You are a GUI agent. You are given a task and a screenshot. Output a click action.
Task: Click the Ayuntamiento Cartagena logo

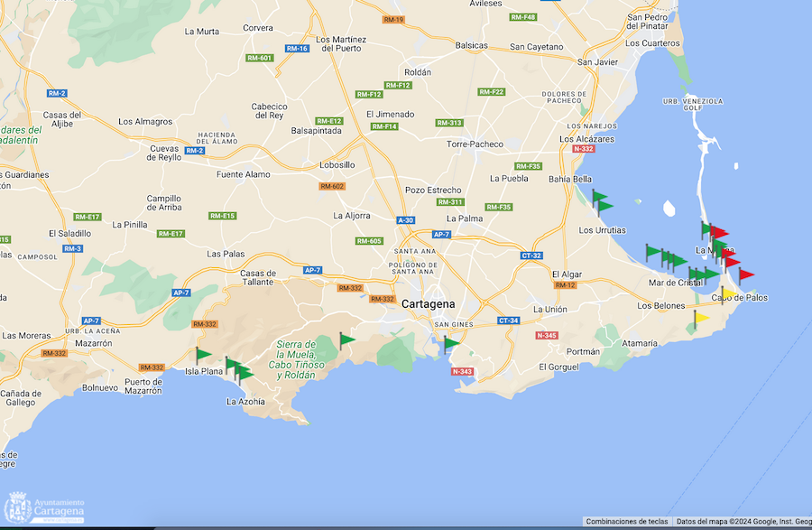click(x=46, y=507)
